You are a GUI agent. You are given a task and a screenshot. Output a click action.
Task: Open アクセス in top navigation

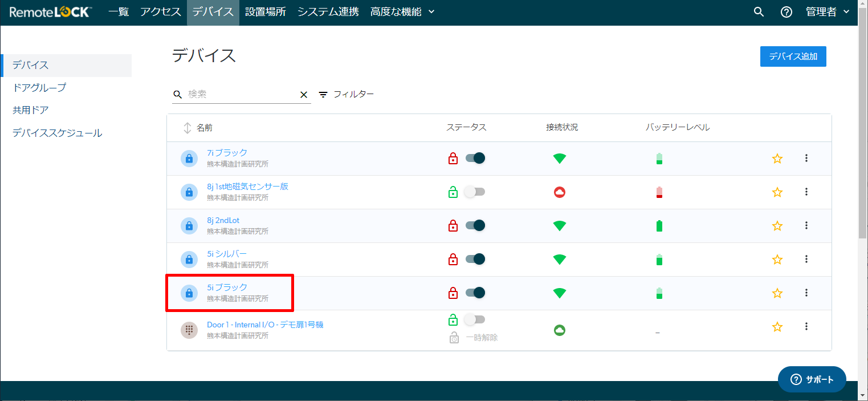point(161,12)
